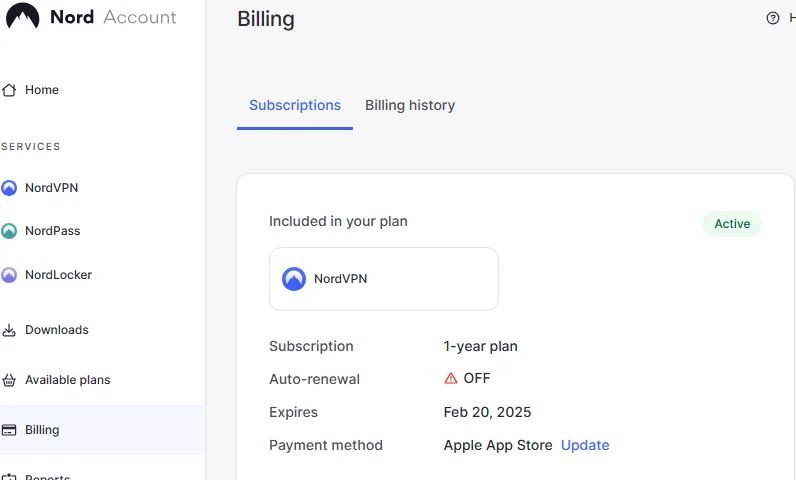Click the 'Apple App Store' text
This screenshot has height=480, width=796.
[498, 445]
